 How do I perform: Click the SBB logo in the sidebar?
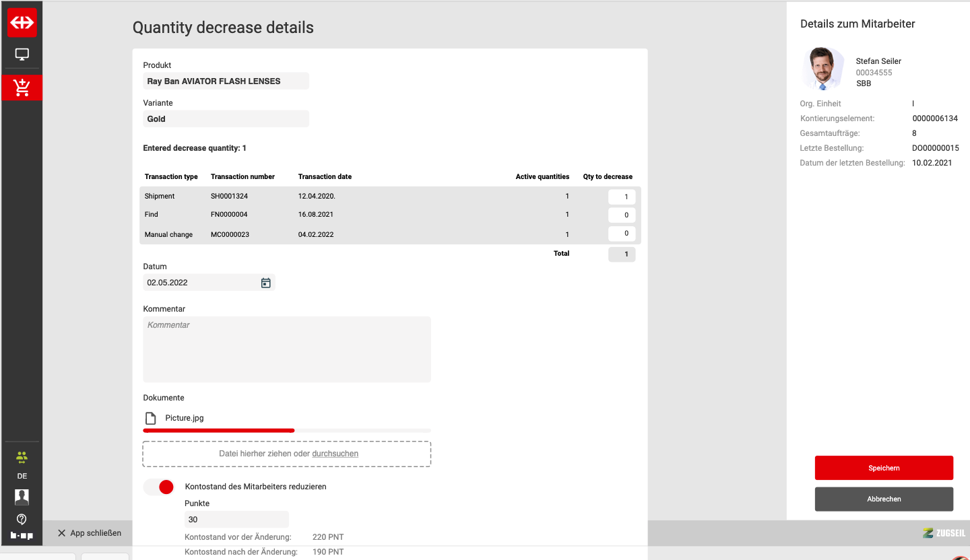tap(22, 22)
